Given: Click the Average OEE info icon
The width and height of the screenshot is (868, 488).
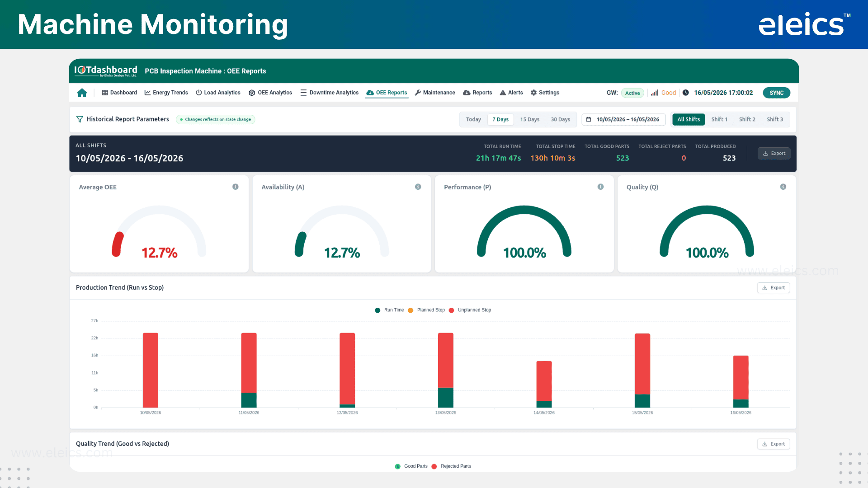Looking at the screenshot, I should (236, 187).
